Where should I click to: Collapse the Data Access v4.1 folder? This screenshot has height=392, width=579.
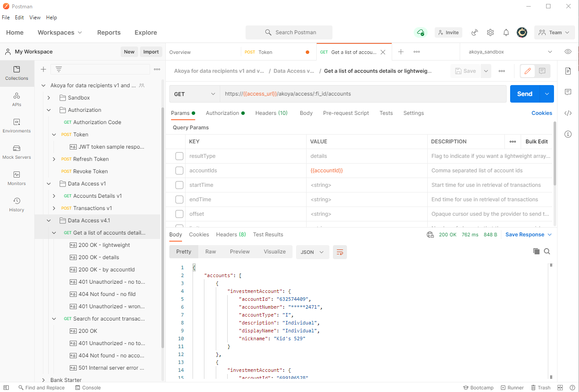pyautogui.click(x=49, y=221)
